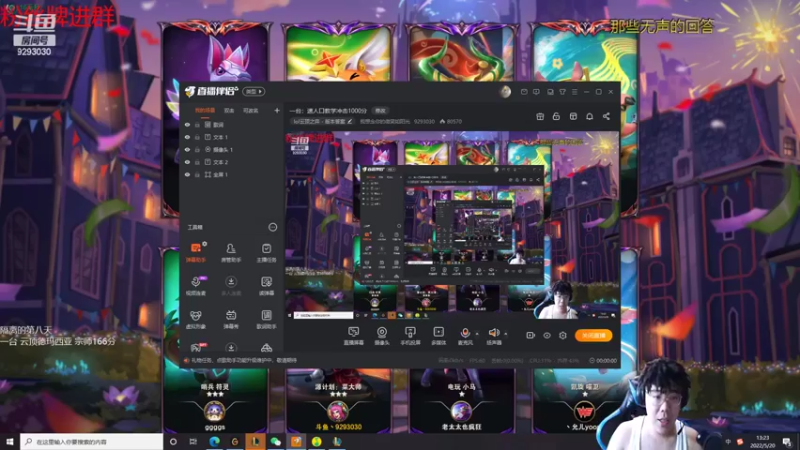The height and width of the screenshot is (450, 800).
Task: Open the 虚拟形象 bear-face tool icon
Action: point(195,319)
